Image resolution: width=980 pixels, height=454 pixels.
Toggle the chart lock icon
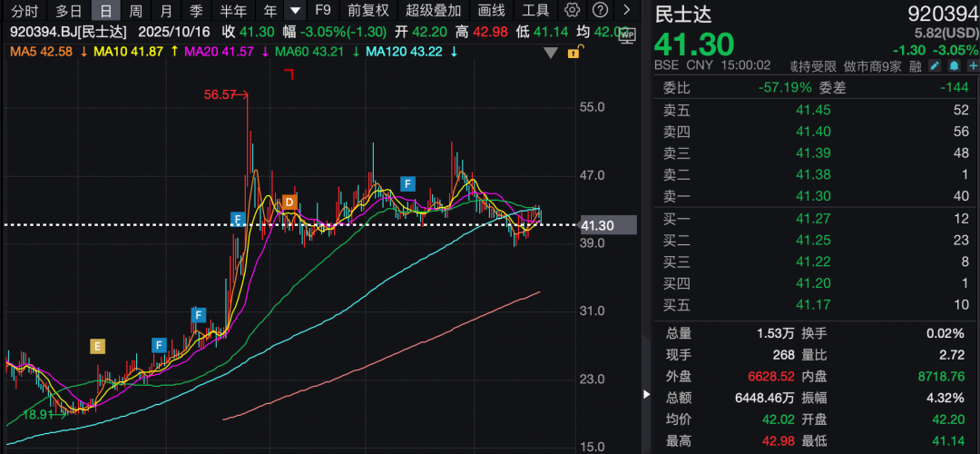coord(573,53)
